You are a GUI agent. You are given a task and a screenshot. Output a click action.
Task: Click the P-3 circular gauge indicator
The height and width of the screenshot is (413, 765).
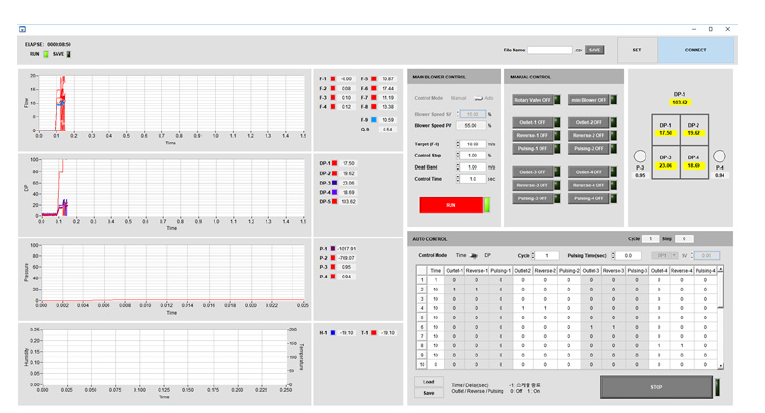click(x=640, y=156)
